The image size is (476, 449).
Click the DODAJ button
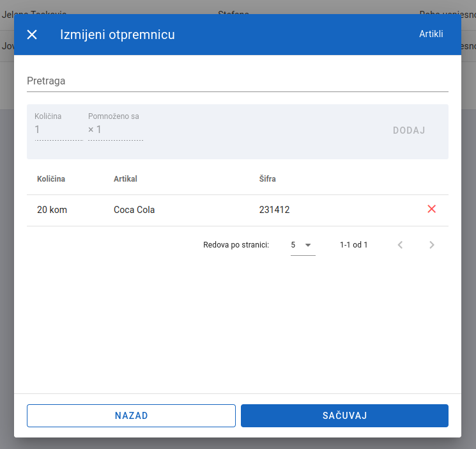(409, 130)
